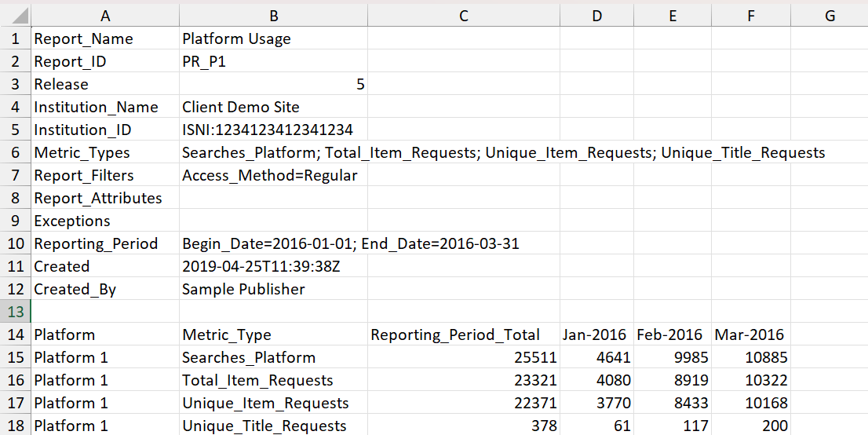868x435 pixels.
Task: Select row 3 header
Action: click(x=16, y=84)
